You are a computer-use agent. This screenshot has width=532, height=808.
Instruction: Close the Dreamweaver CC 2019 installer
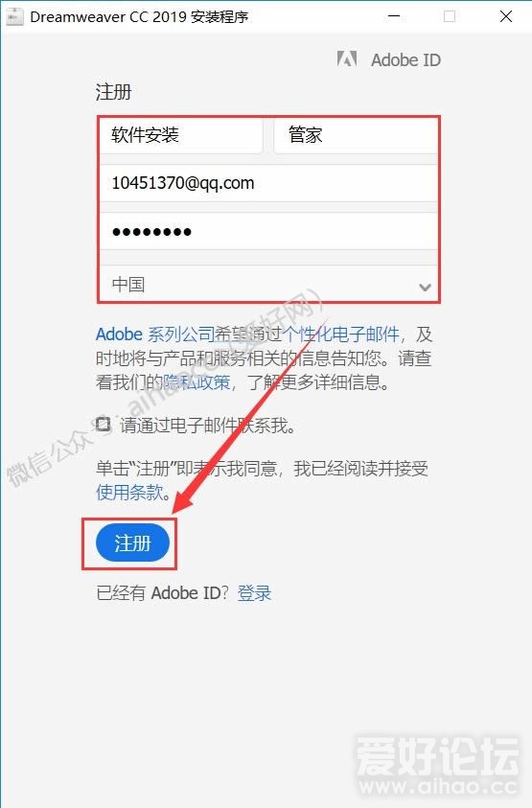coord(506,16)
